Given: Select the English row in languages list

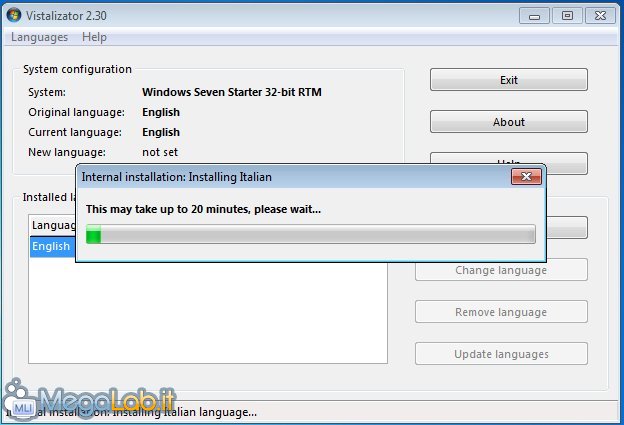Looking at the screenshot, I should coord(53,246).
